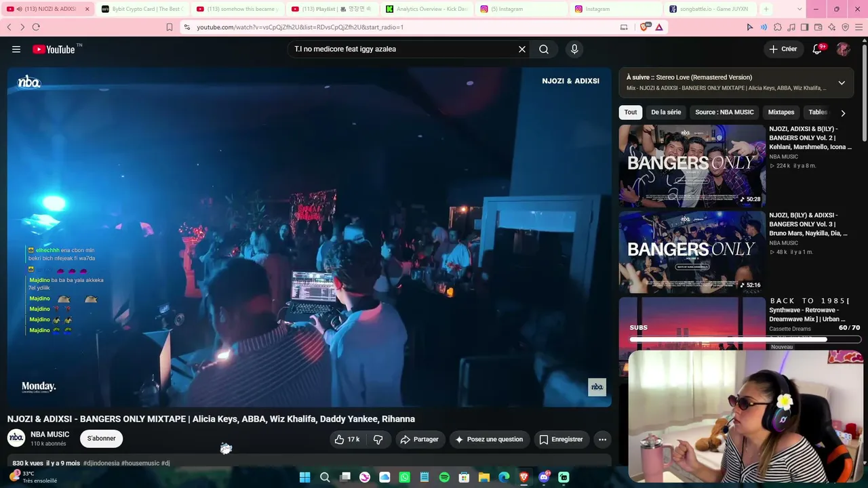The width and height of the screenshot is (868, 488).
Task: Clear the search box with the X
Action: click(x=522, y=49)
